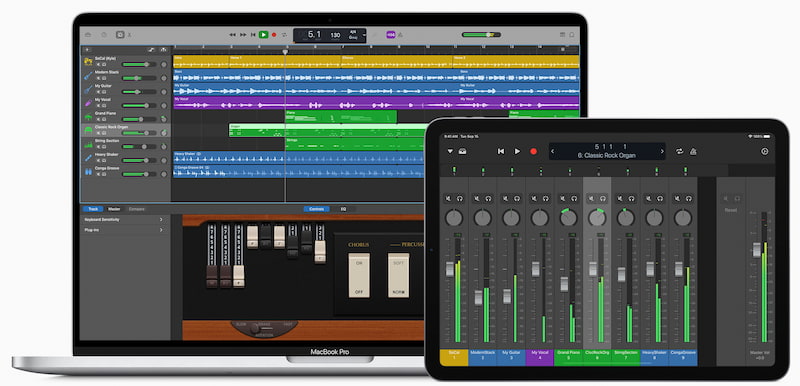
Task: Click the Compare button
Action: (137, 209)
